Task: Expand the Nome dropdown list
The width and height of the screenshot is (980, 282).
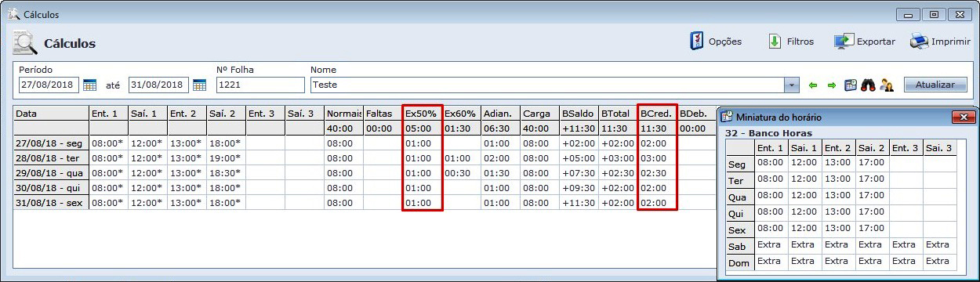Action: (792, 85)
